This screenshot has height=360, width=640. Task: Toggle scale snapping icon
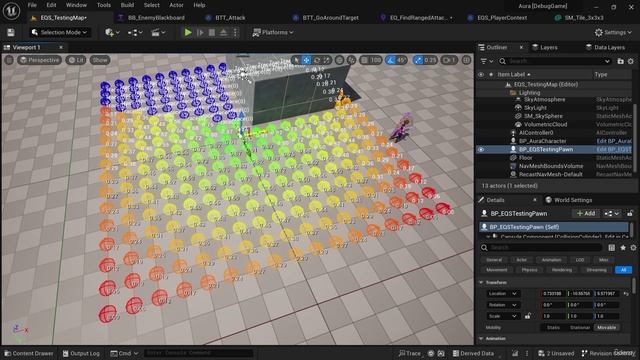(418, 60)
